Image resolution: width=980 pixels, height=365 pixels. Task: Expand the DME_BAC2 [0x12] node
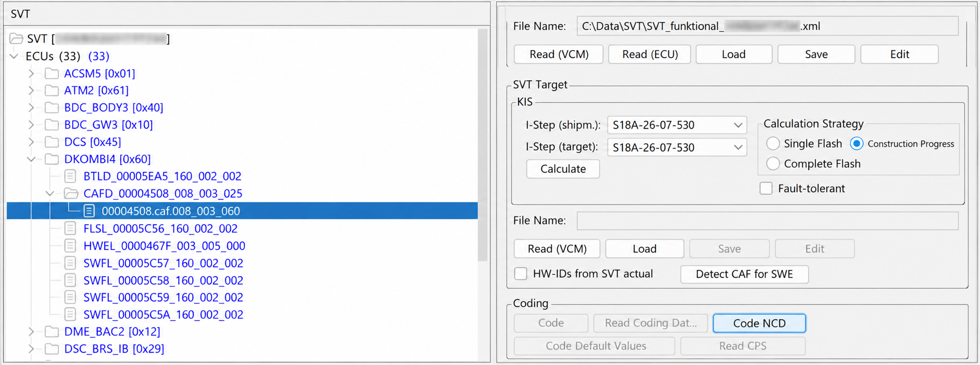click(31, 332)
